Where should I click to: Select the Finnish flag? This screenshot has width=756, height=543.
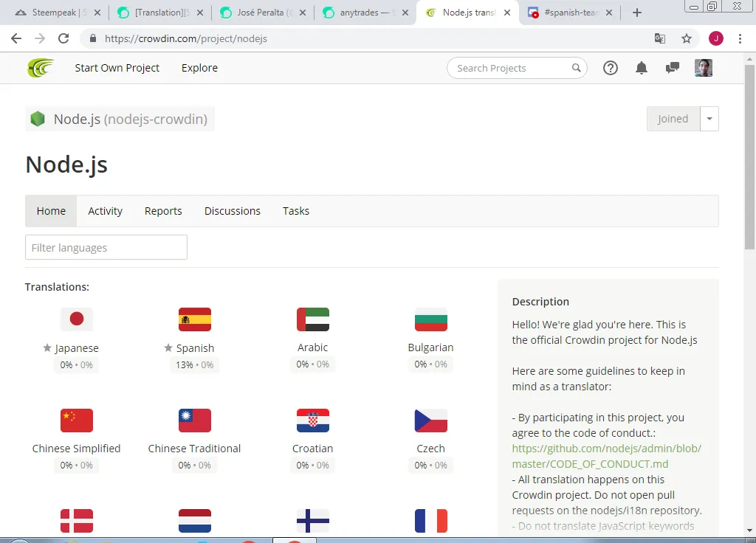pyautogui.click(x=313, y=521)
